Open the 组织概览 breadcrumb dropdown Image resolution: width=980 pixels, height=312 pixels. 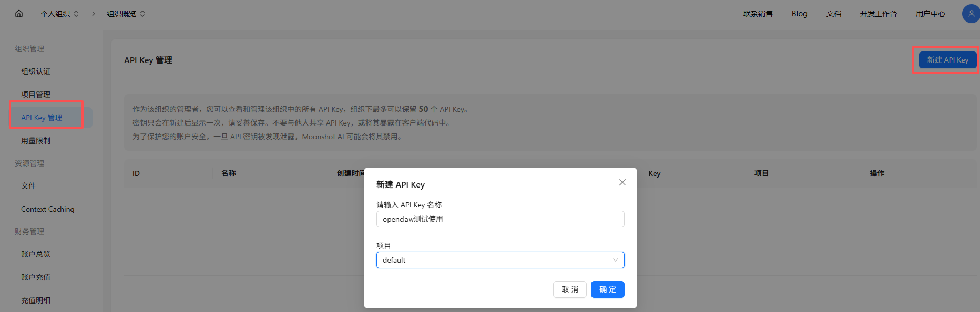[x=126, y=14]
